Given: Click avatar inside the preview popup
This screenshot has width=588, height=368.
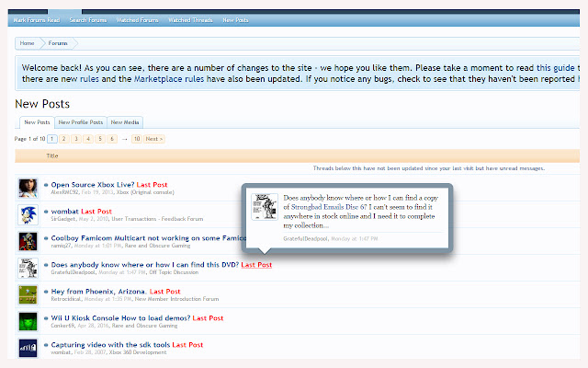Looking at the screenshot, I should point(265,207).
